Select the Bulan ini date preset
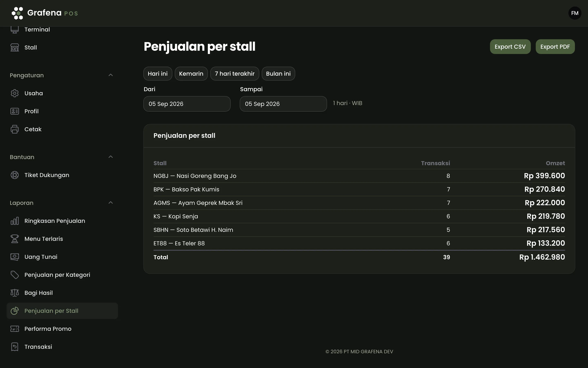The width and height of the screenshot is (588, 368). 278,74
